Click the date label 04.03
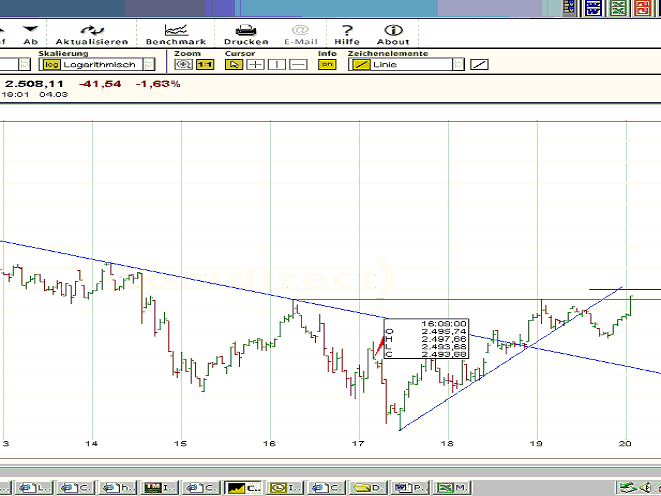The height and width of the screenshot is (496, 661). 54,94
